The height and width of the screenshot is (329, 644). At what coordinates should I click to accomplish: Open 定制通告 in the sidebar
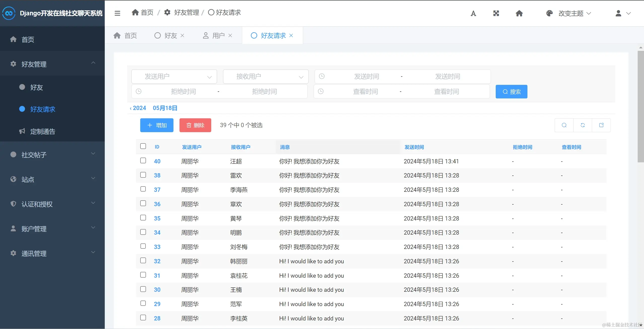[43, 131]
